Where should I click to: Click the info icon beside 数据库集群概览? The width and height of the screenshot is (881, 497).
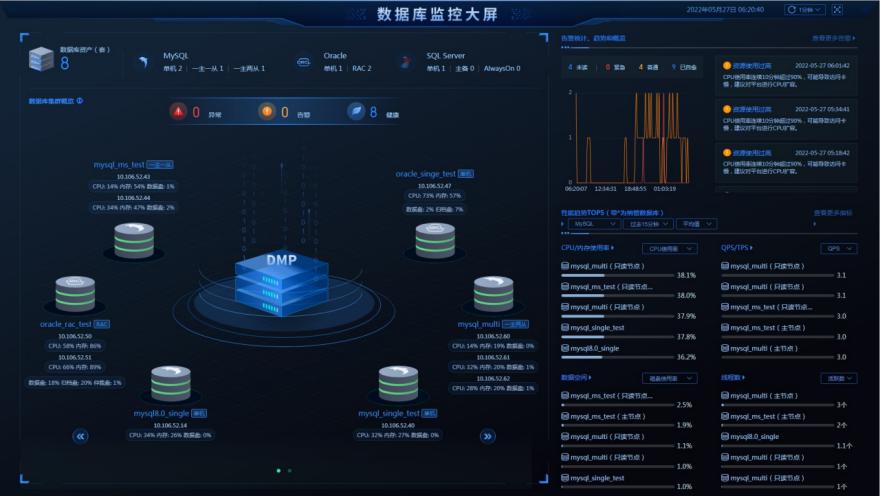tap(80, 101)
